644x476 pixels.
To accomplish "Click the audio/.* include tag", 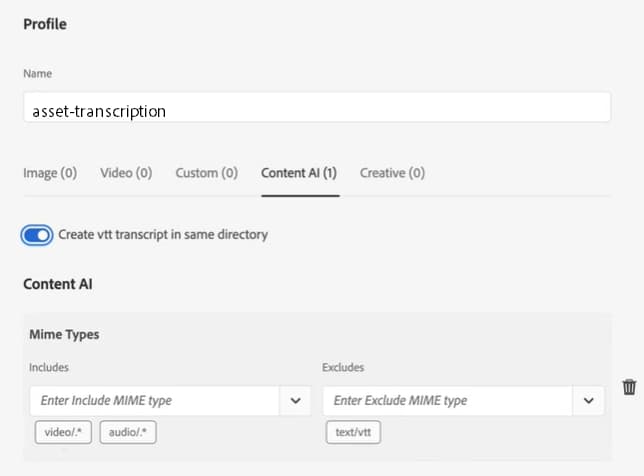I will tap(127, 433).
